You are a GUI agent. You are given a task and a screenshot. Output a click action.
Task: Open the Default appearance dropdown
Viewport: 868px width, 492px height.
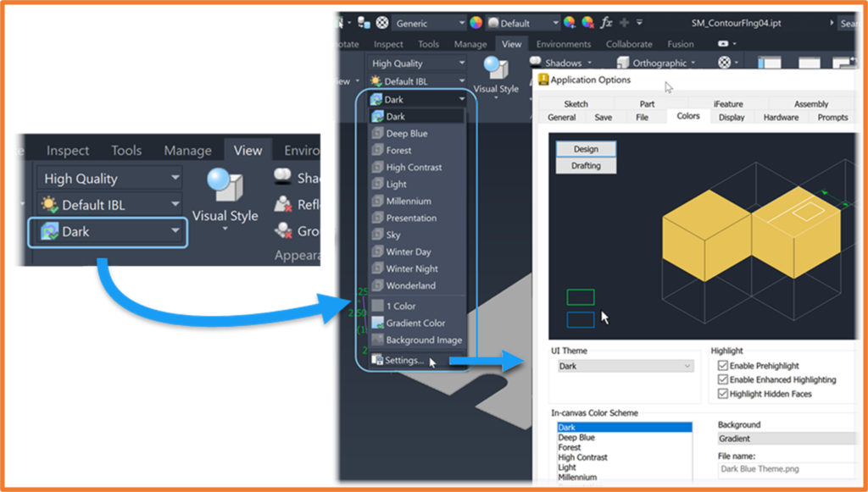point(523,23)
